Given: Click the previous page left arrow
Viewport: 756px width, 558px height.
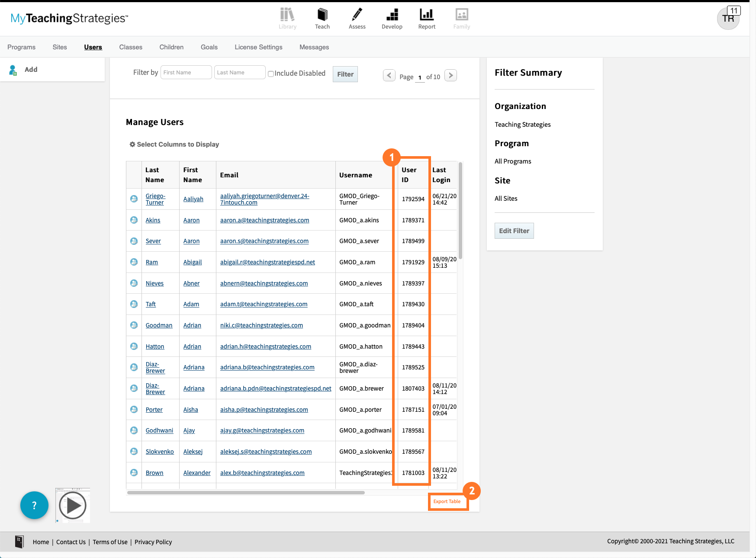Looking at the screenshot, I should tap(389, 75).
